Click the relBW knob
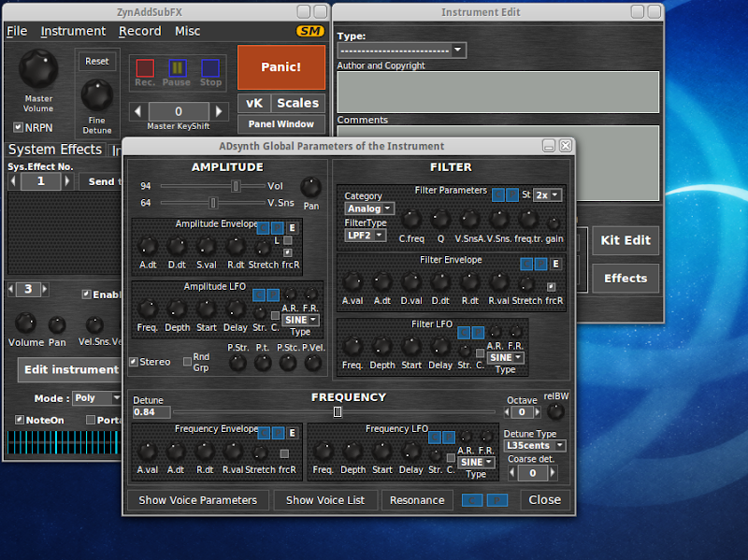The width and height of the screenshot is (748, 560). 555,411
